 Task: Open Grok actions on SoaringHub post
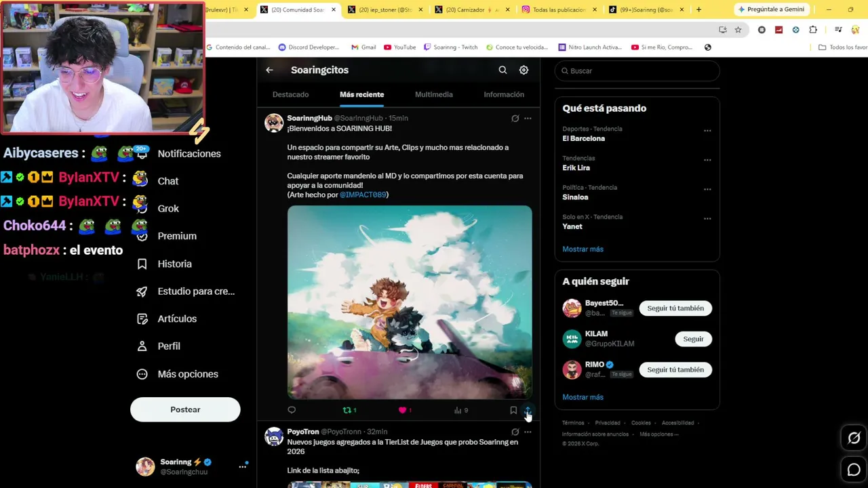[x=515, y=119]
